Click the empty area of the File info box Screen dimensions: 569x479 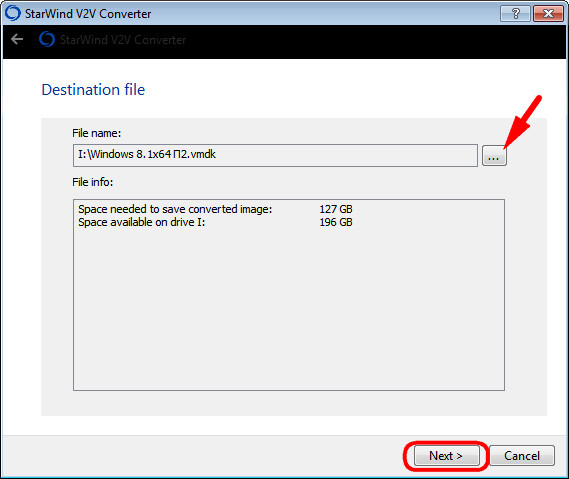(x=288, y=308)
